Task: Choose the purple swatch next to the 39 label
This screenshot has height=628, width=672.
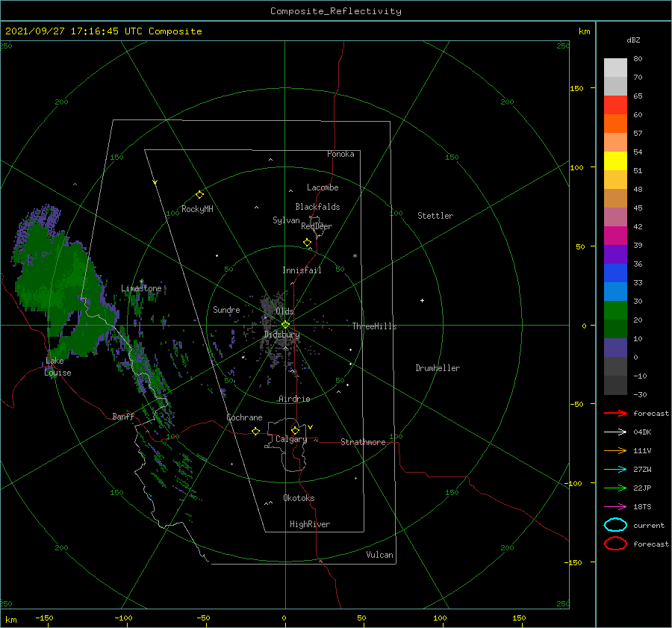Action: coord(615,254)
